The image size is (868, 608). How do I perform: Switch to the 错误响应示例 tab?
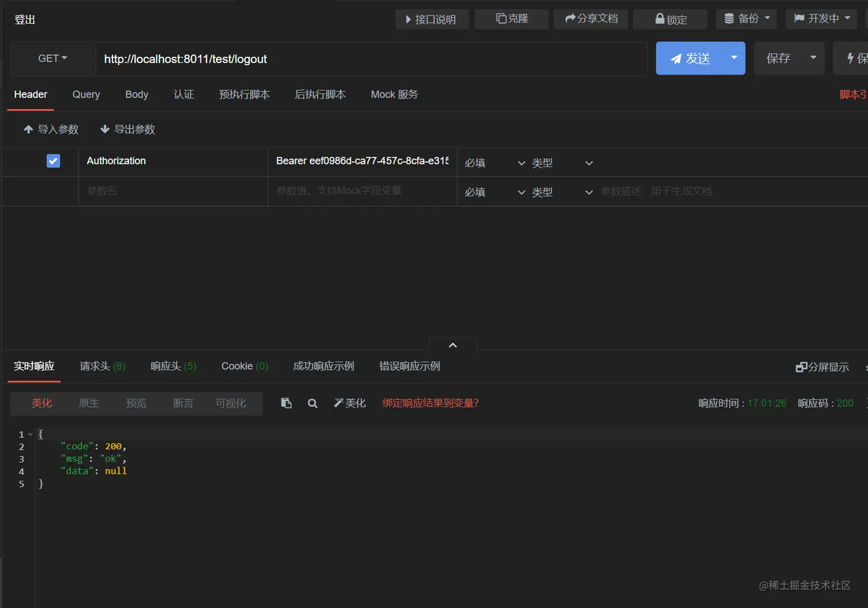click(x=409, y=366)
